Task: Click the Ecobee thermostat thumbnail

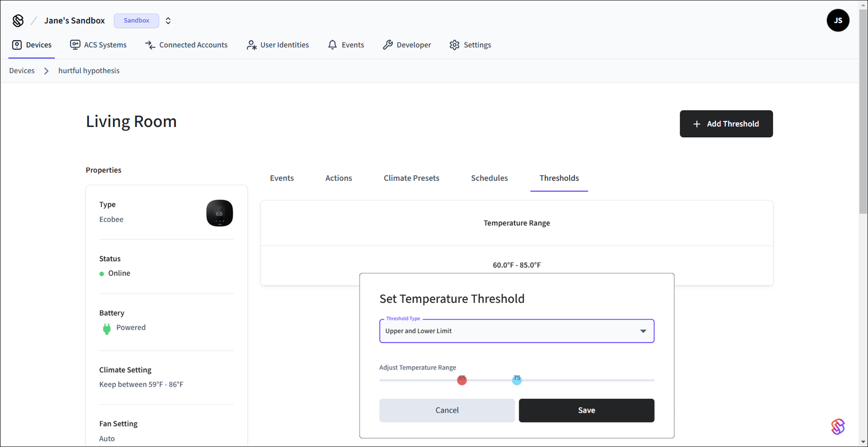Action: click(220, 213)
